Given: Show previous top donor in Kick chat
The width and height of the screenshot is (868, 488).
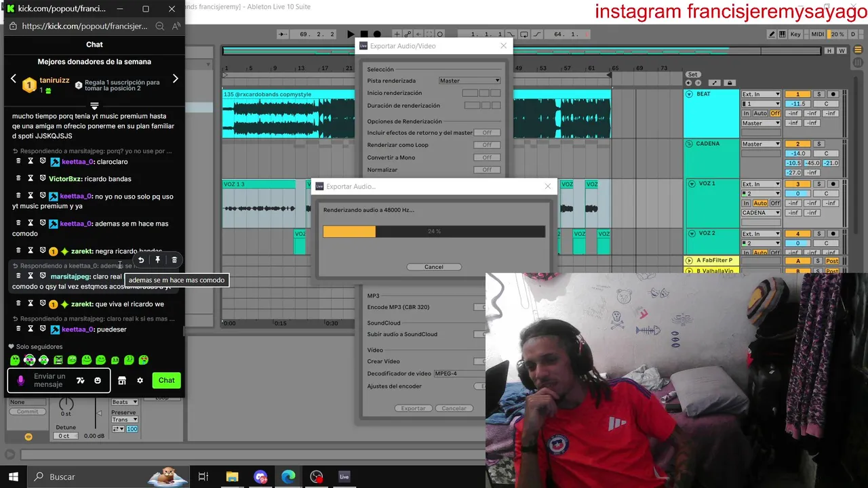Looking at the screenshot, I should click(13, 79).
